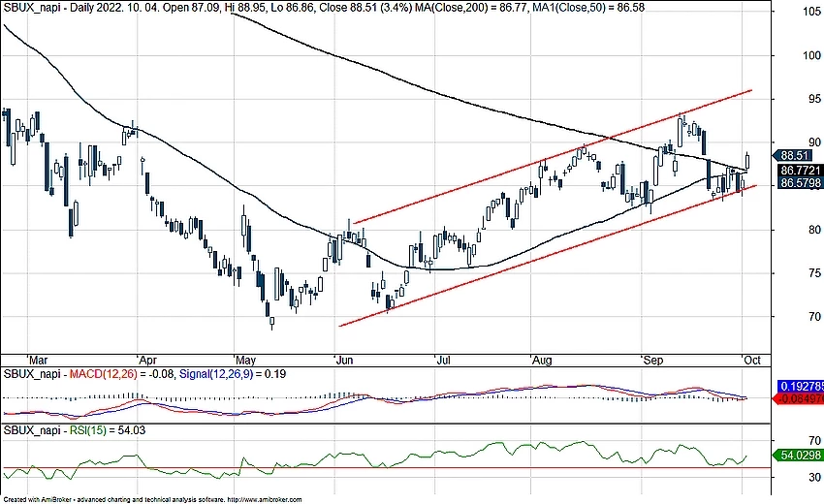Screen dimensions: 824x504
Task: Click the Apr label on time axis
Action: 148,361
